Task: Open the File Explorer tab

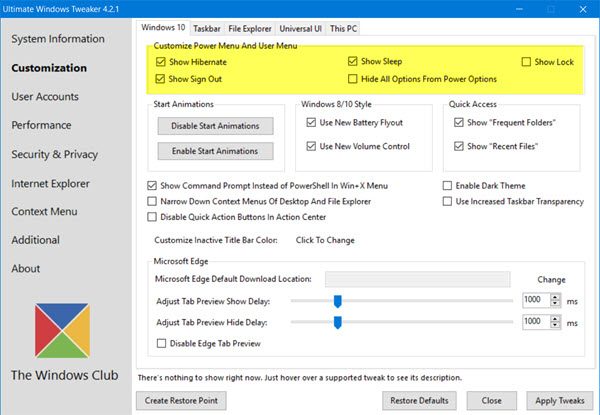Action: 250,29
